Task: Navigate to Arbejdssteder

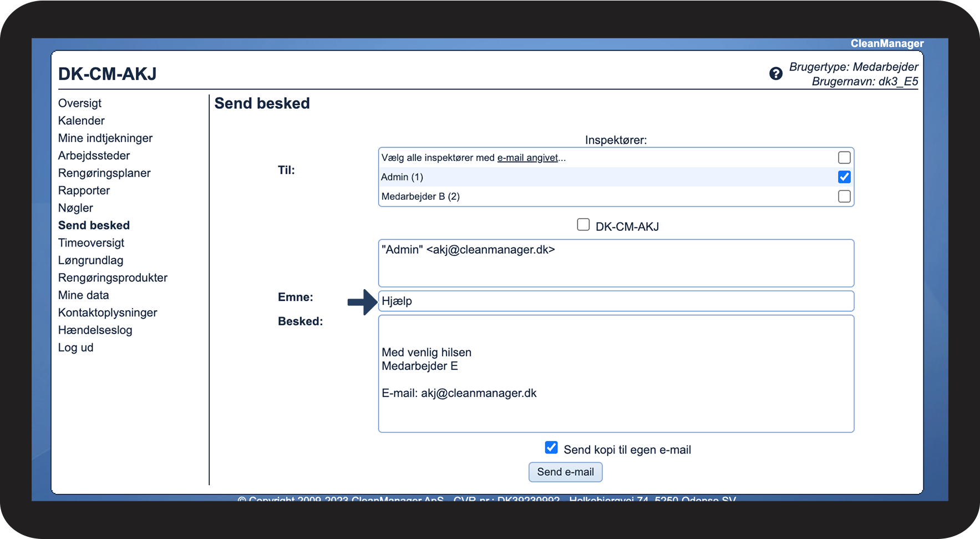Action: 94,155
